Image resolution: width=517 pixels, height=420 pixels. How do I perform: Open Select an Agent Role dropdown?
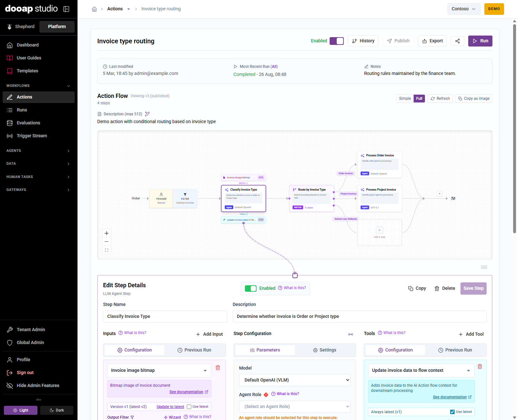(x=295, y=406)
